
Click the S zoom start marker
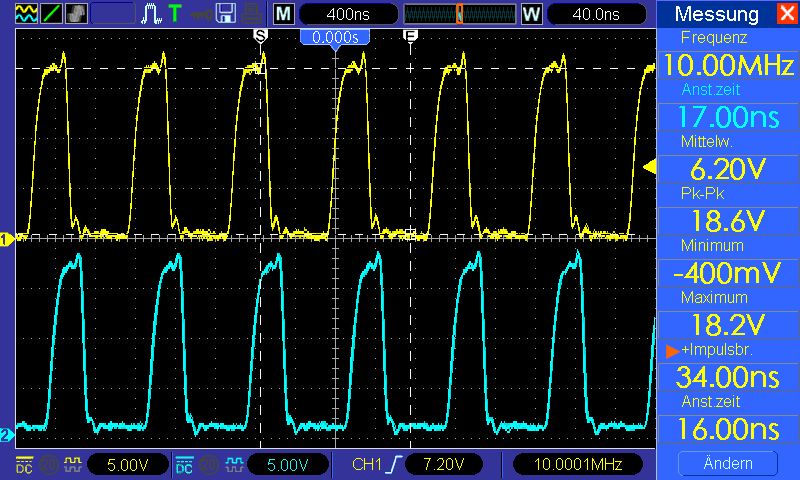(x=260, y=35)
